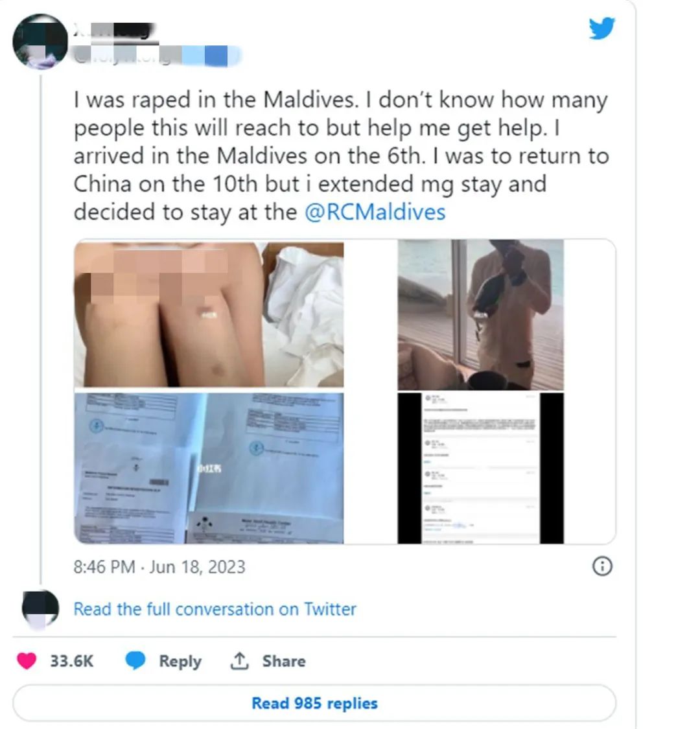
Task: Read the full conversation on Twitter
Action: pos(215,609)
